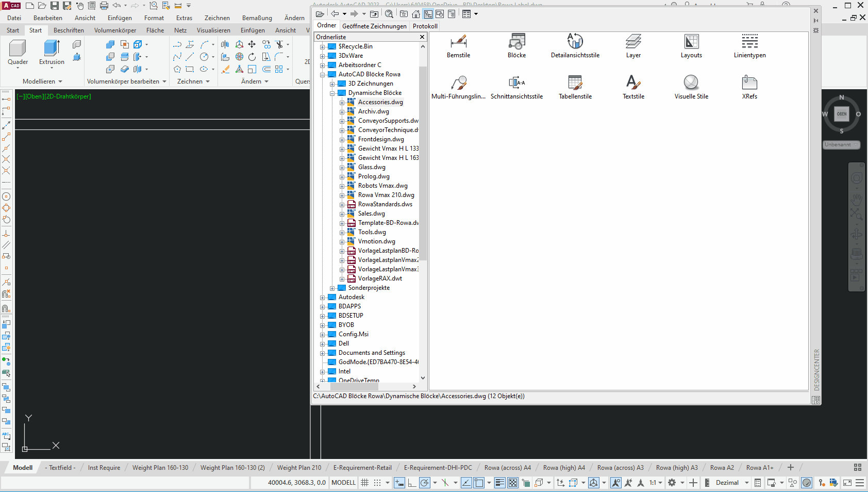Toggle snap mode in status bar

[377, 483]
